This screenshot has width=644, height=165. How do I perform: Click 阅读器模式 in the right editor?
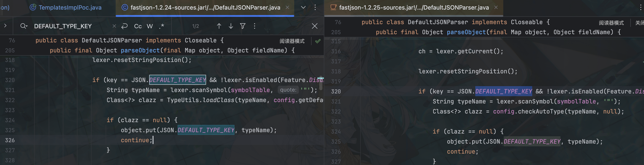tap(611, 23)
